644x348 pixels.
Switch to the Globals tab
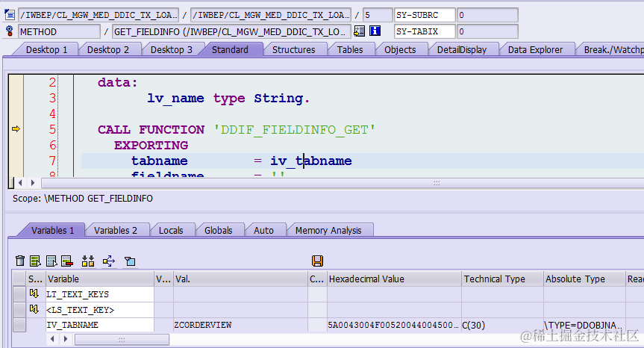(x=219, y=231)
